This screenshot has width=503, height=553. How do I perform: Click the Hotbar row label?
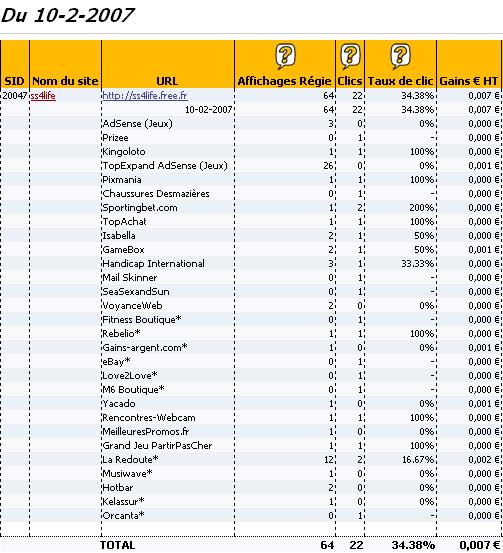click(x=118, y=488)
